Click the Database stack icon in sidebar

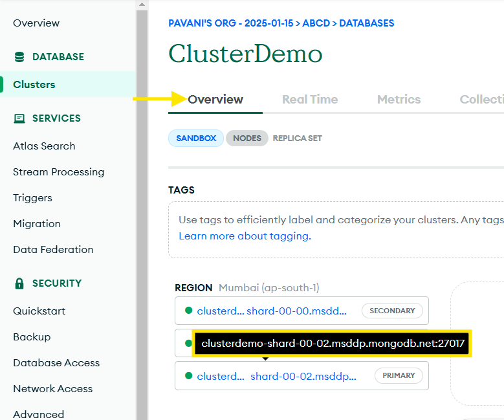19,57
